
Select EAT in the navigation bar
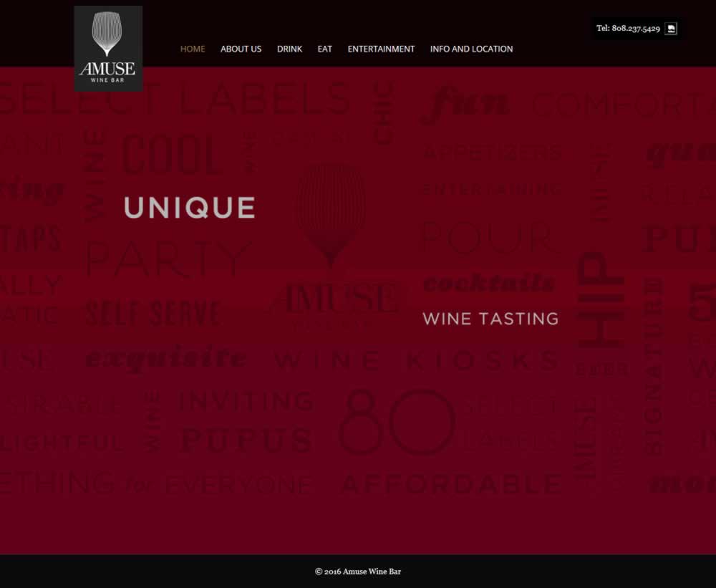coord(324,49)
